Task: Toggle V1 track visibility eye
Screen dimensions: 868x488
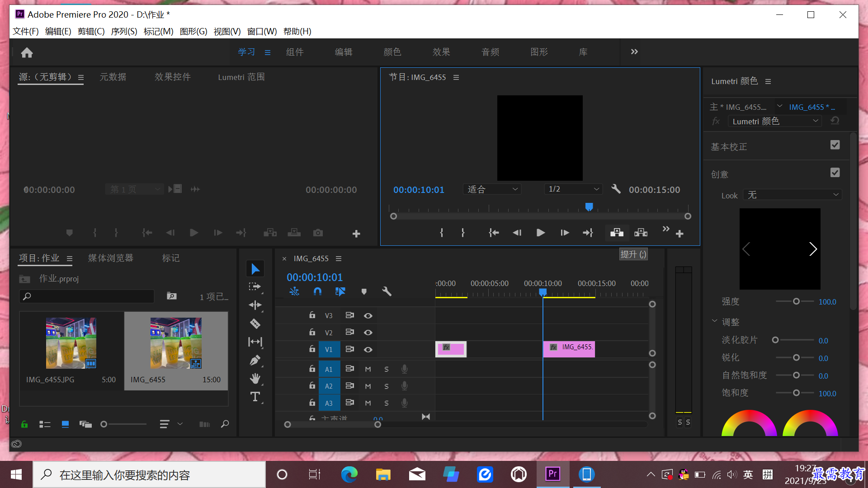Action: coord(368,349)
